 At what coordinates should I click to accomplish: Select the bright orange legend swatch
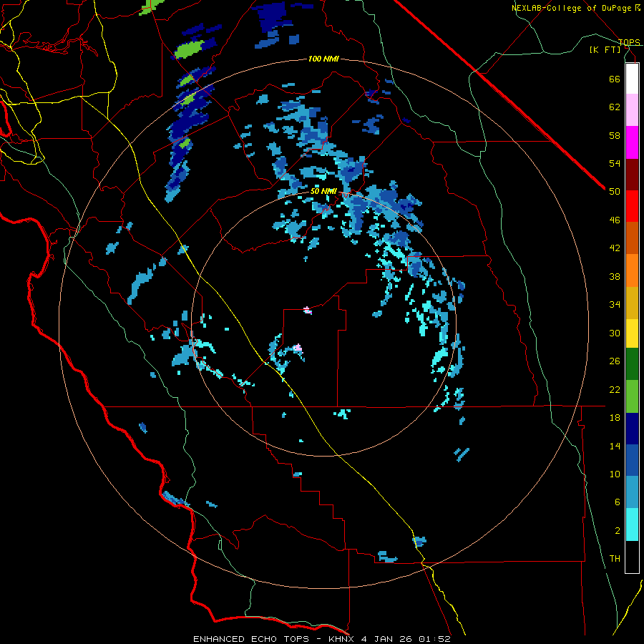pyautogui.click(x=632, y=270)
